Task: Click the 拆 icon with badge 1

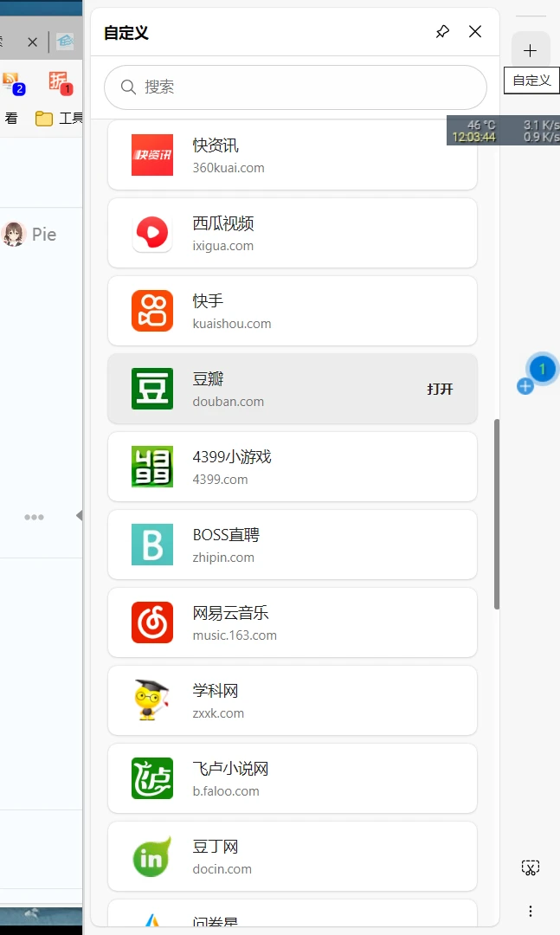Action: click(x=61, y=83)
